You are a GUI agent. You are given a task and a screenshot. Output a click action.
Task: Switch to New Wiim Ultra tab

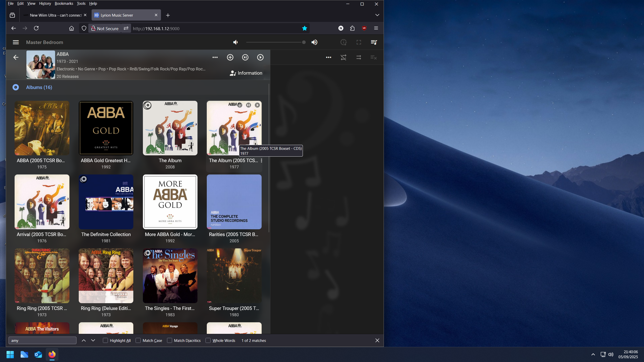[55, 15]
